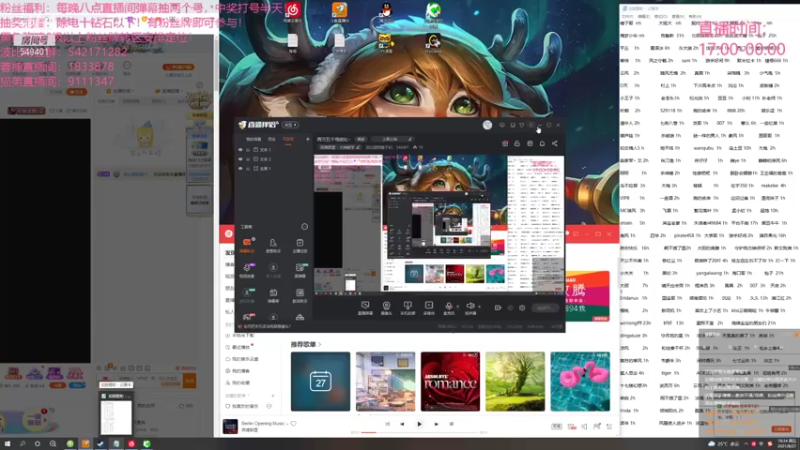This screenshot has width=800, height=450.
Task: Toggle shuffle mode in music player
Action: point(387,424)
